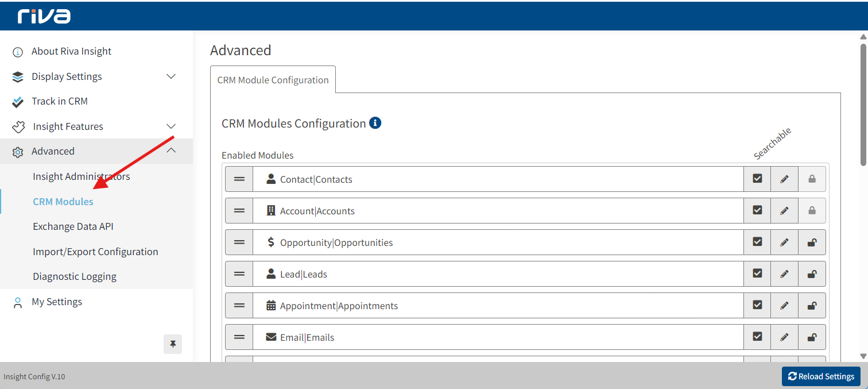The height and width of the screenshot is (389, 868).
Task: Open My Settings menu item
Action: [x=57, y=302]
